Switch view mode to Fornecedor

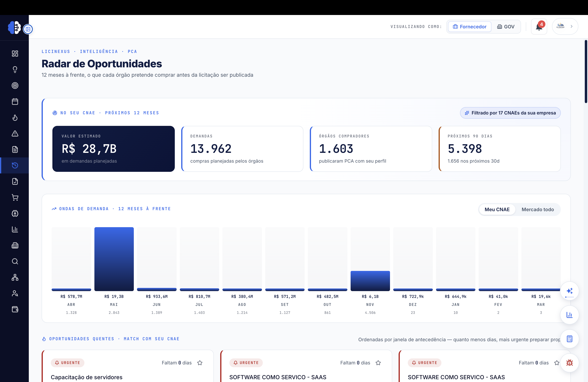pyautogui.click(x=469, y=27)
